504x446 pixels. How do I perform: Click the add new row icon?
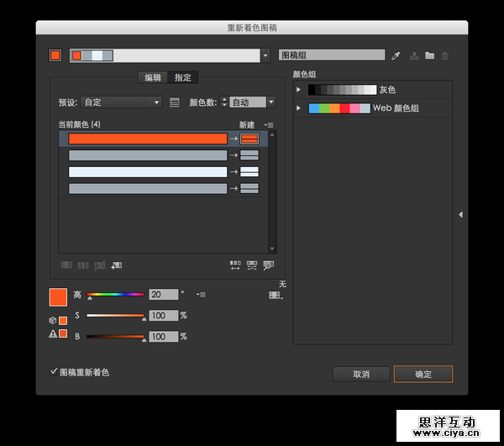(117, 265)
